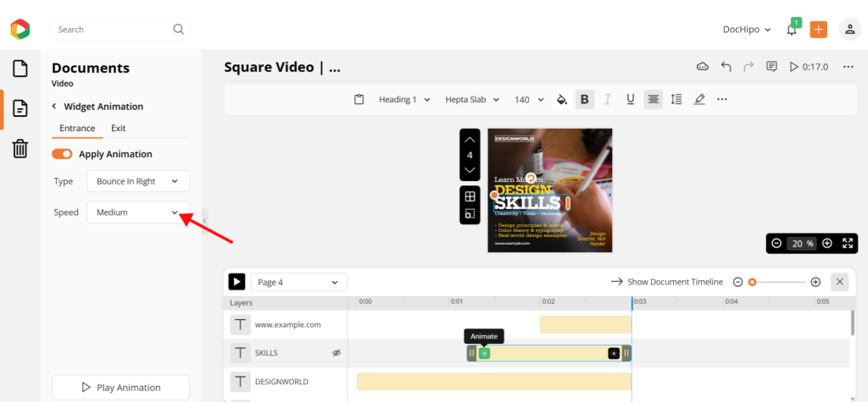Open the animation Type dropdown
This screenshot has height=403, width=868.
pos(138,181)
